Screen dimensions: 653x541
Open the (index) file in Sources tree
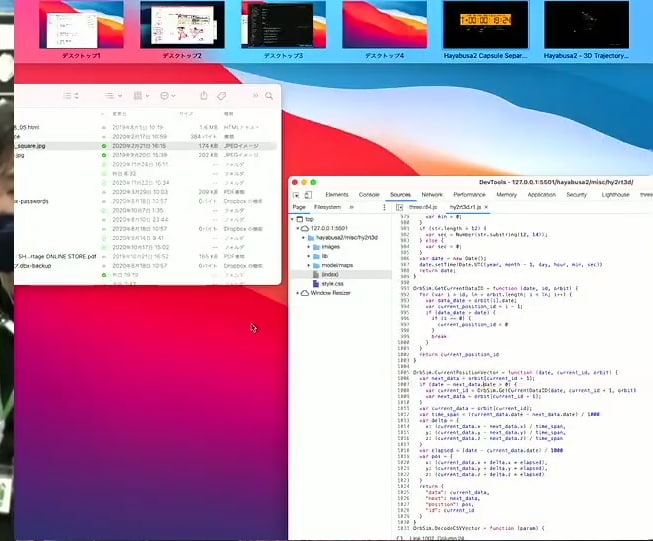click(x=330, y=274)
